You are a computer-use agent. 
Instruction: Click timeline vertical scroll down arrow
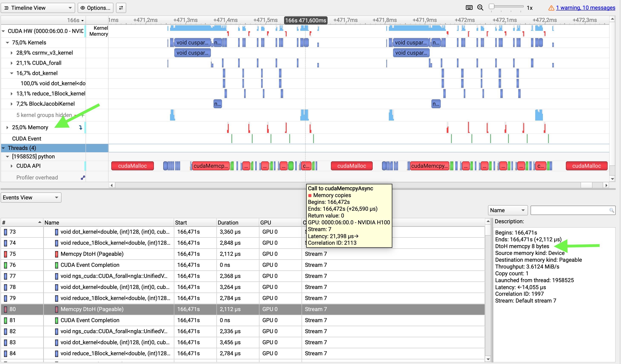(x=612, y=179)
